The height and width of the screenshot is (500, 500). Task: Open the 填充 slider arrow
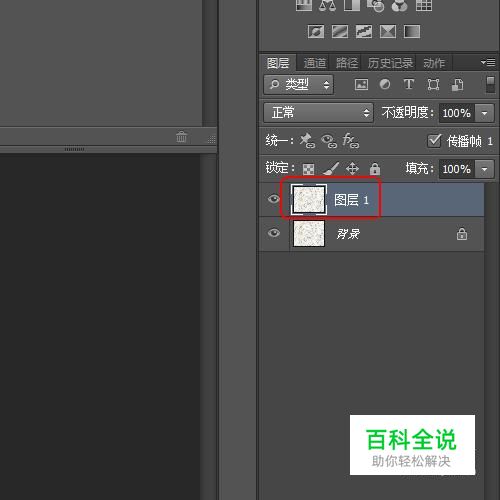tap(484, 169)
